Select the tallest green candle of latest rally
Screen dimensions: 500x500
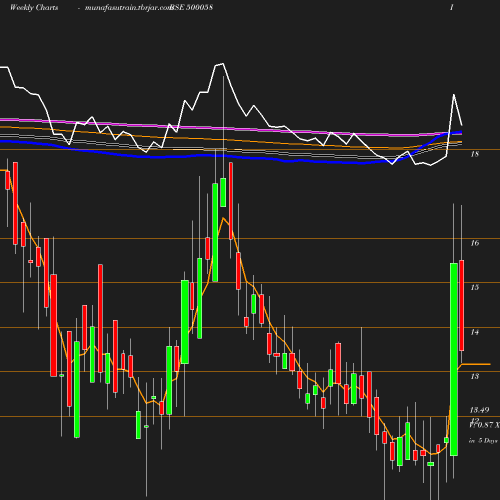tap(454, 359)
